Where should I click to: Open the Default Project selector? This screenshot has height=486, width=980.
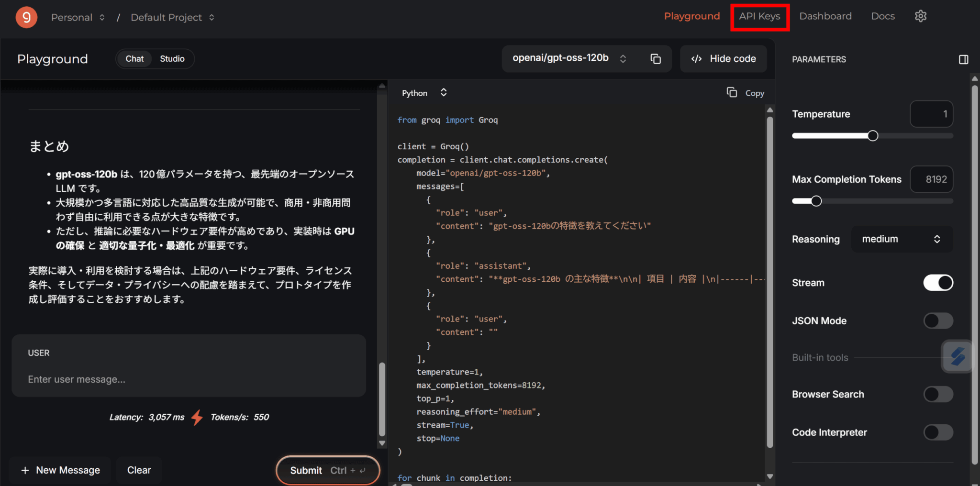pyautogui.click(x=172, y=17)
